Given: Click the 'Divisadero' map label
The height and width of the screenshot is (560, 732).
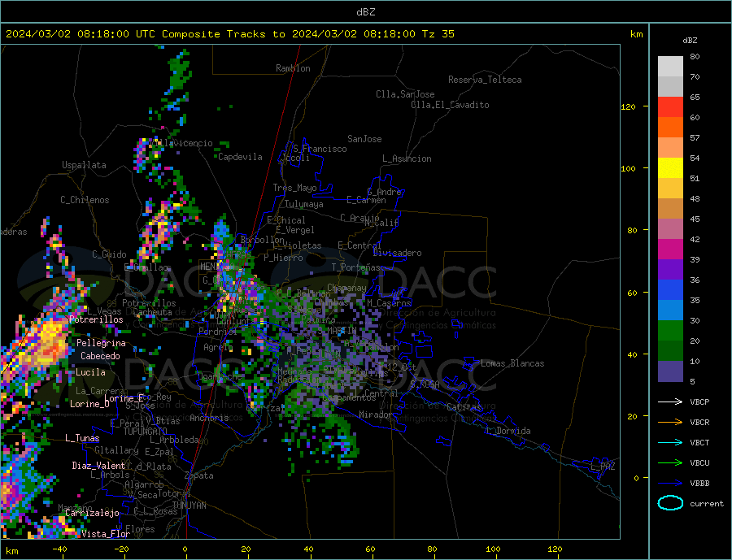Looking at the screenshot, I should 397,253.
